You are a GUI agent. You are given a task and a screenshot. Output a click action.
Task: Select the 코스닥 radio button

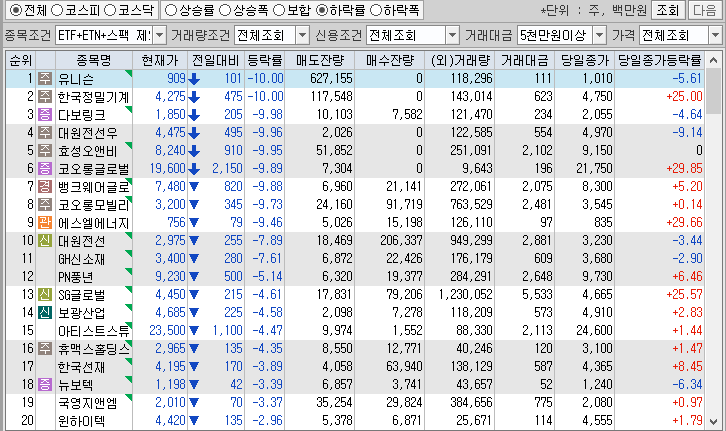[x=110, y=10]
